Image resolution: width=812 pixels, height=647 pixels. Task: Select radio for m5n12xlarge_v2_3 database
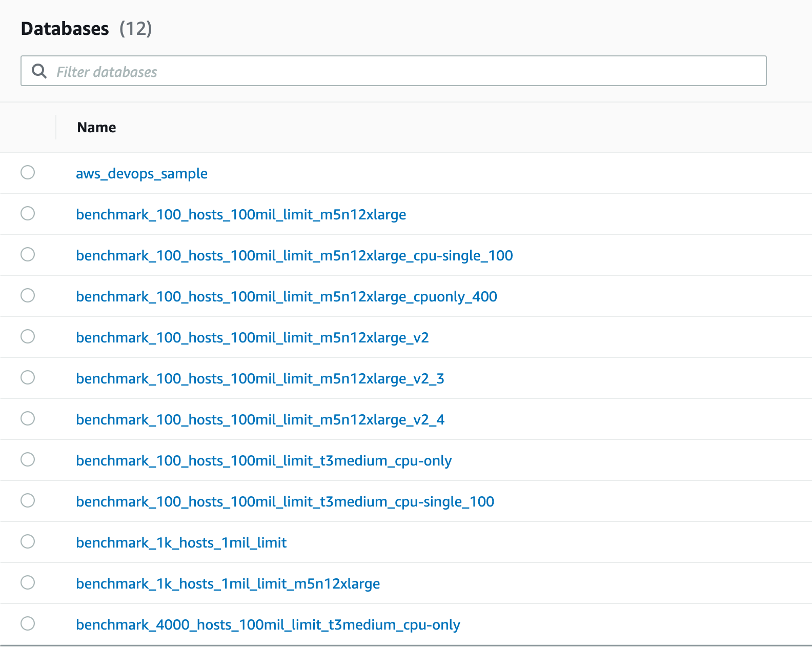click(28, 377)
